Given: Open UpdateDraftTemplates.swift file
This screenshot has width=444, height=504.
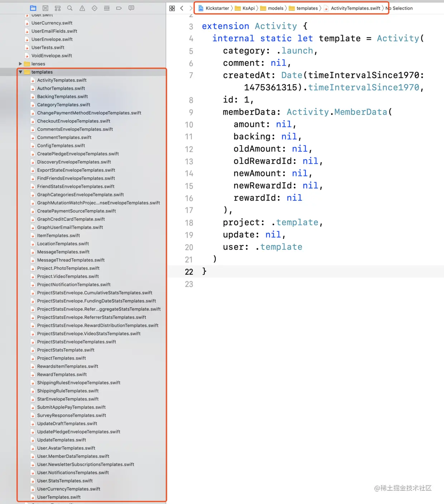Looking at the screenshot, I should 67,424.
